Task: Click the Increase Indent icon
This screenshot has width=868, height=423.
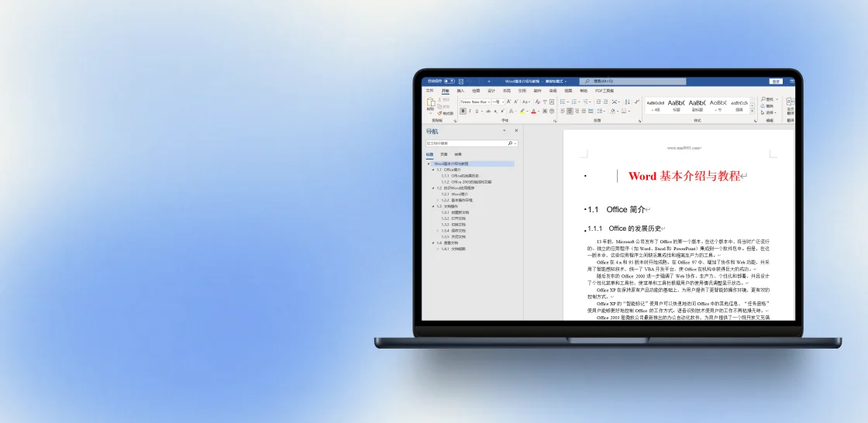Action: click(x=605, y=101)
